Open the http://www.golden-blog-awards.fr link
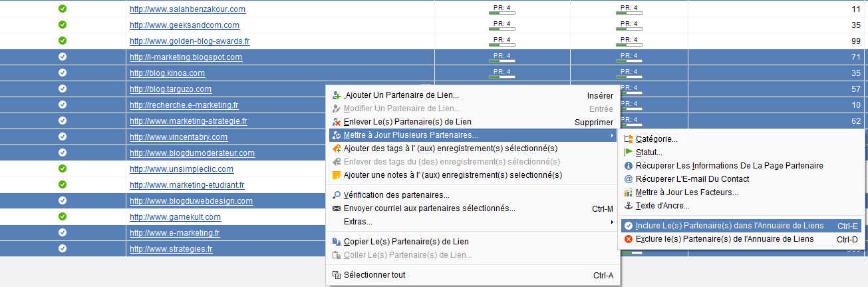Viewport: 868px width, 287px height. click(190, 41)
